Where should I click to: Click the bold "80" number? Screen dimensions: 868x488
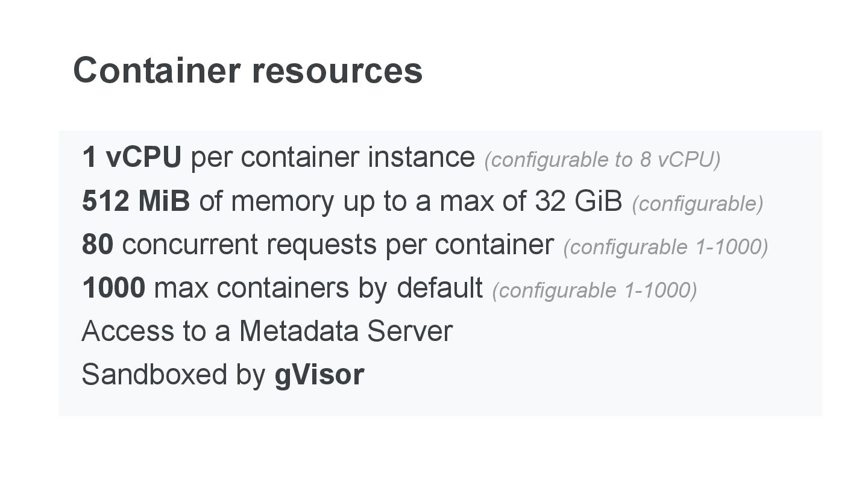pos(98,245)
